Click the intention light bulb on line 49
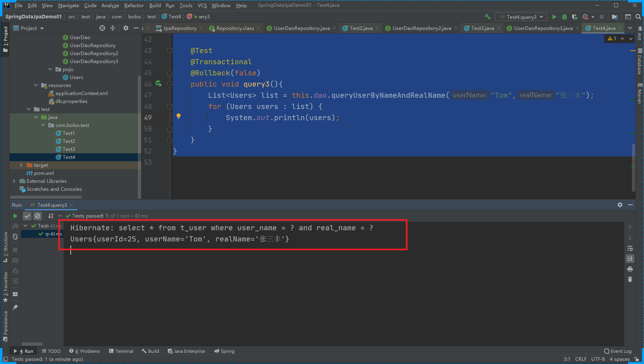Viewport: 644px width, 364px height. pyautogui.click(x=179, y=116)
